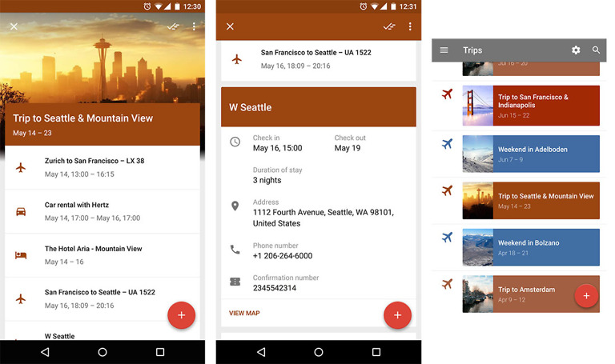Tap Check out May 19 value

(347, 148)
